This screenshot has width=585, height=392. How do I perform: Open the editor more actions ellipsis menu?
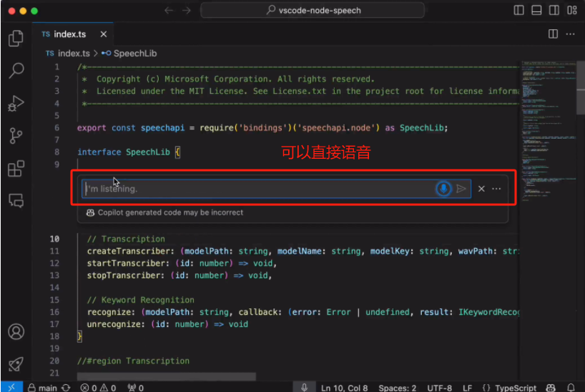[570, 34]
